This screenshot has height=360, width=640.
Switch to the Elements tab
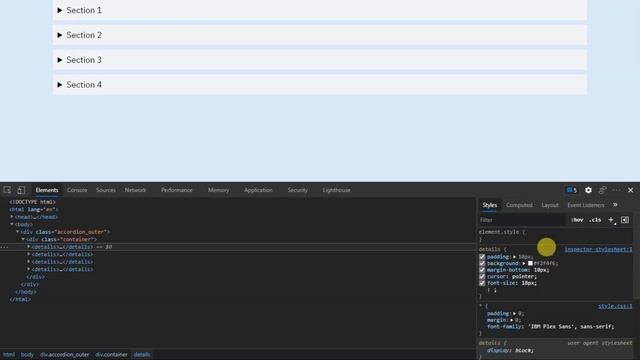47,190
